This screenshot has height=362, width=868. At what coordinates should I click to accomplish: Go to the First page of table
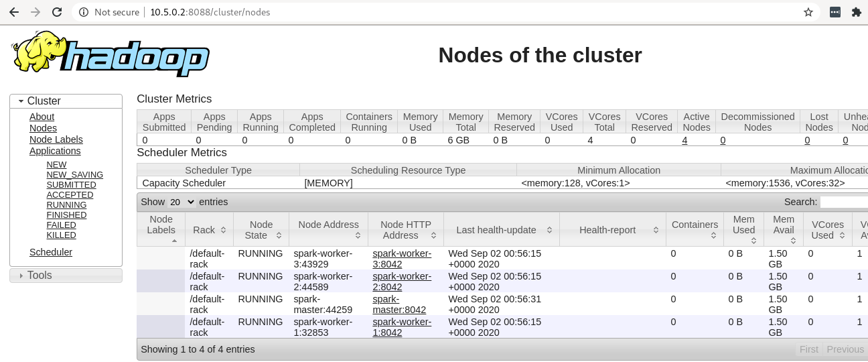tap(808, 349)
